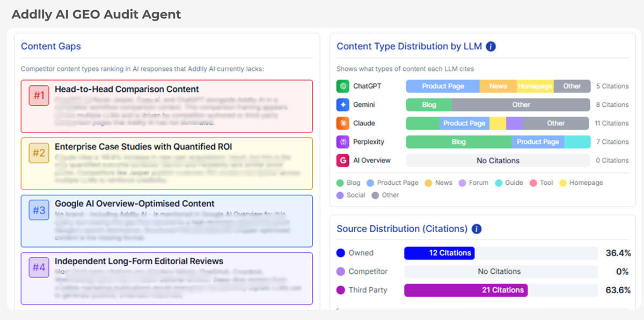Click the AI Overview Google icon
This screenshot has height=320, width=644.
pos(343,160)
